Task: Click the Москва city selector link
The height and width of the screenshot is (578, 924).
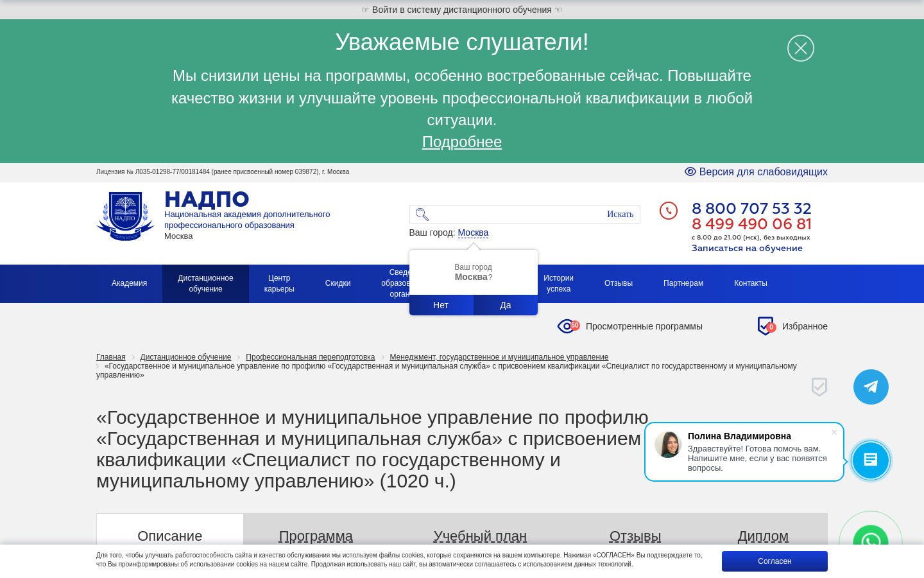Action: (473, 232)
